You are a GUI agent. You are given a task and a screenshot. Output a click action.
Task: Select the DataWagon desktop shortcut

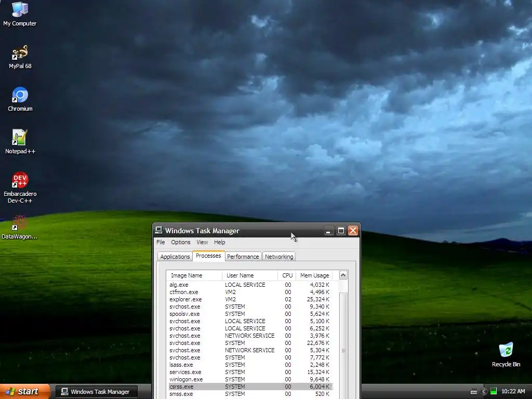click(x=19, y=227)
